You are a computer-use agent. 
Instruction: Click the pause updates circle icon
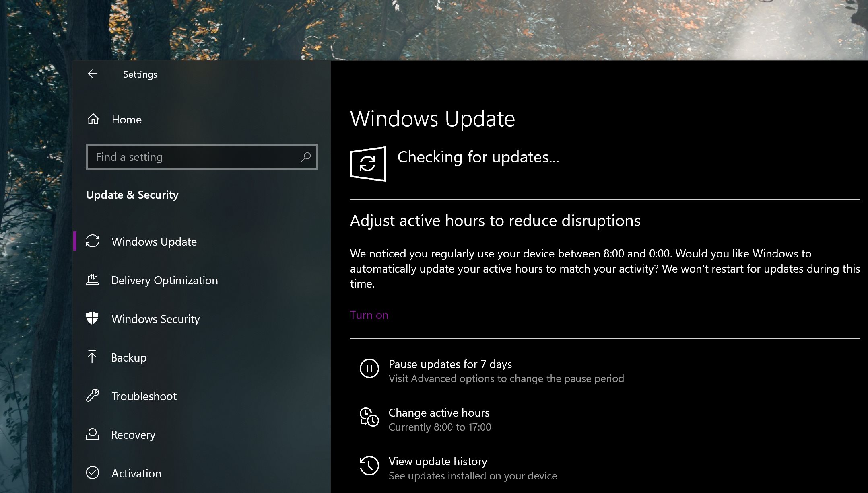pos(369,368)
